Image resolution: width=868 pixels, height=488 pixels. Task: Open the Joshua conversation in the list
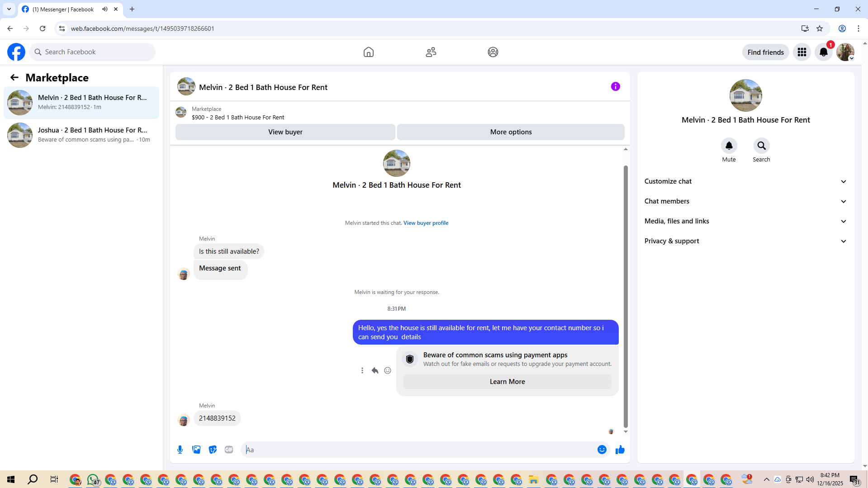(81, 135)
